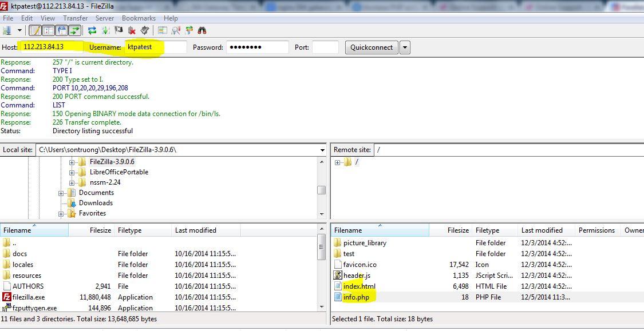
Task: Click the fzputtygen.exe file icon
Action: (6, 308)
